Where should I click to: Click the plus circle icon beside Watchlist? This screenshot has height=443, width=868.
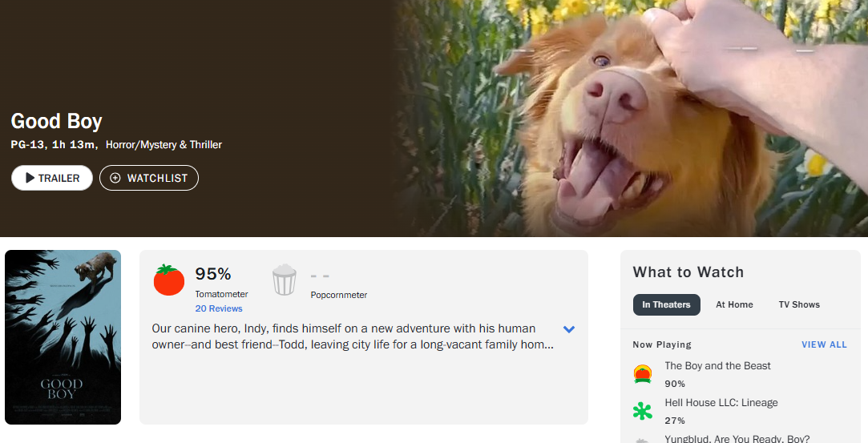(115, 178)
